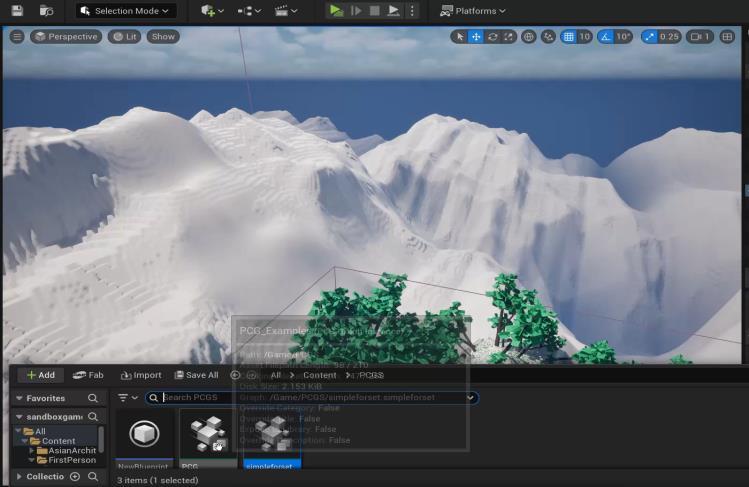Select the Content folder in tree
This screenshot has height=487, width=749.
click(56, 441)
